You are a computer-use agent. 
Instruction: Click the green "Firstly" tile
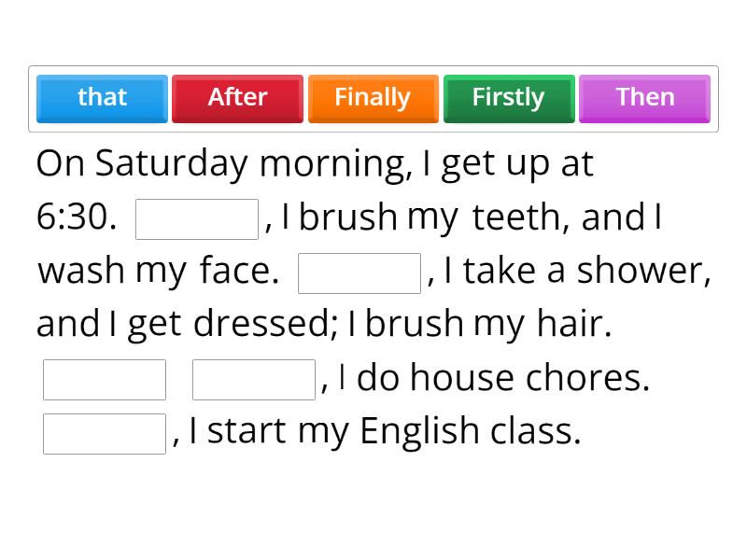click(x=508, y=97)
